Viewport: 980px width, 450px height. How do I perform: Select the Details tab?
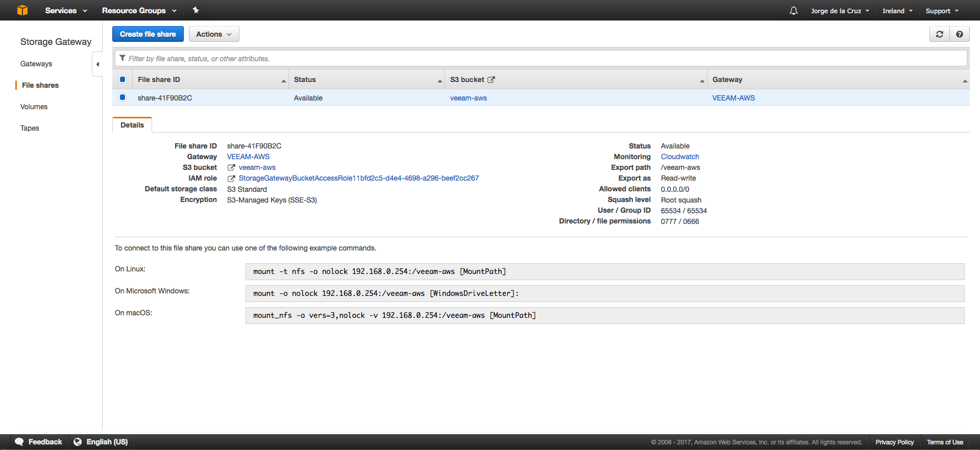[x=132, y=125]
